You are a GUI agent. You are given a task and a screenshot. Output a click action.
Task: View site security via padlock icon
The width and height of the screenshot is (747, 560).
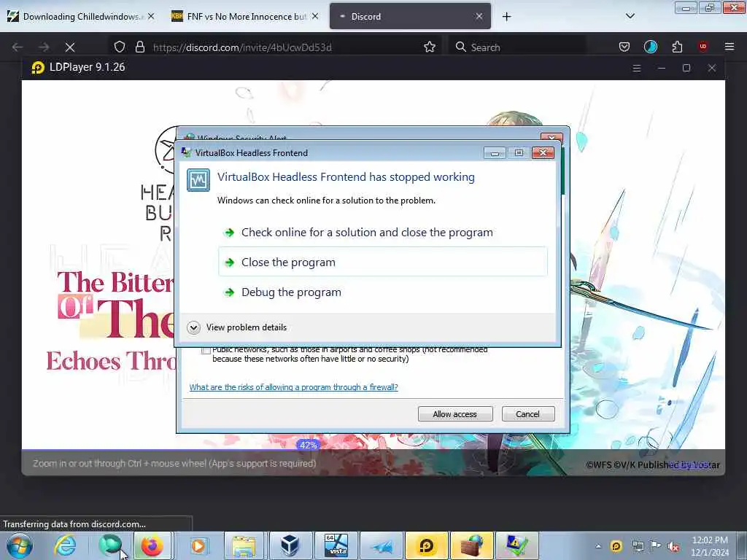[139, 47]
